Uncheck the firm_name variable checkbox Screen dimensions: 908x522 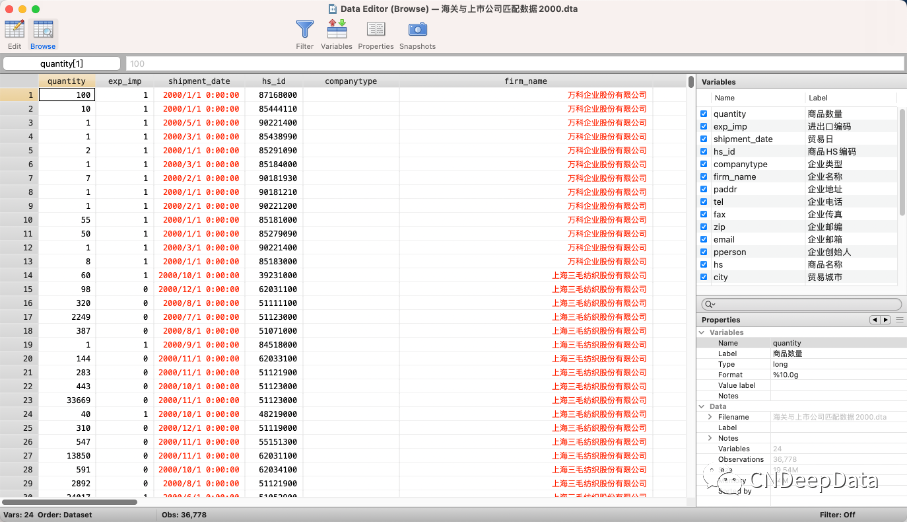point(704,177)
